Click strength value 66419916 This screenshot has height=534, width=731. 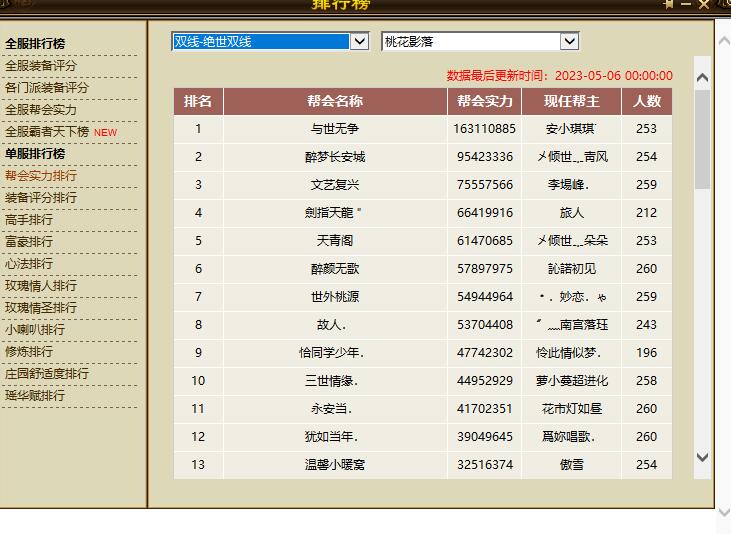(x=484, y=213)
